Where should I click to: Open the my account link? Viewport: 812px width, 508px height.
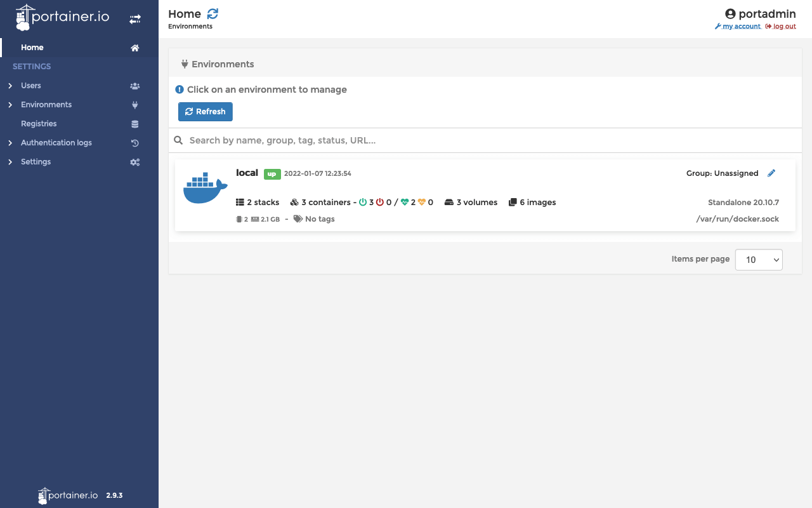(x=741, y=27)
